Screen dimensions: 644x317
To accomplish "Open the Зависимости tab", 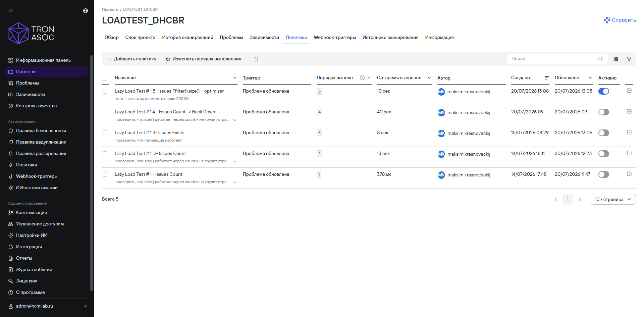I will coord(264,37).
